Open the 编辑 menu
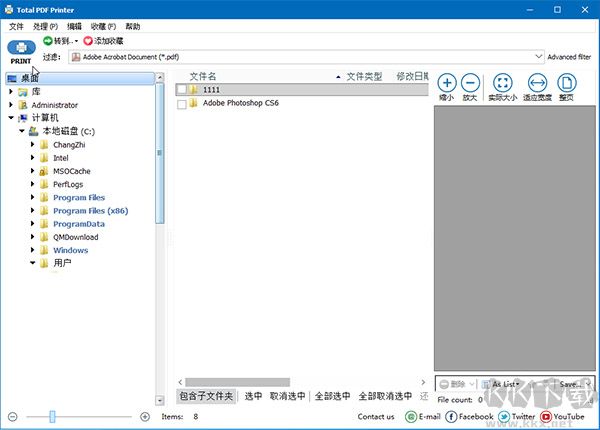Image resolution: width=600 pixels, height=430 pixels. 74,26
